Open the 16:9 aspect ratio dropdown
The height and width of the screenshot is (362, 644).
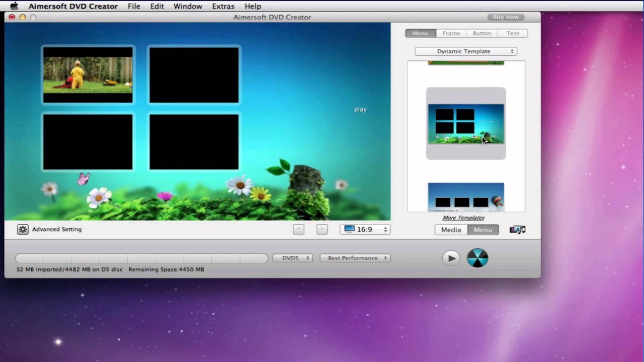[365, 229]
